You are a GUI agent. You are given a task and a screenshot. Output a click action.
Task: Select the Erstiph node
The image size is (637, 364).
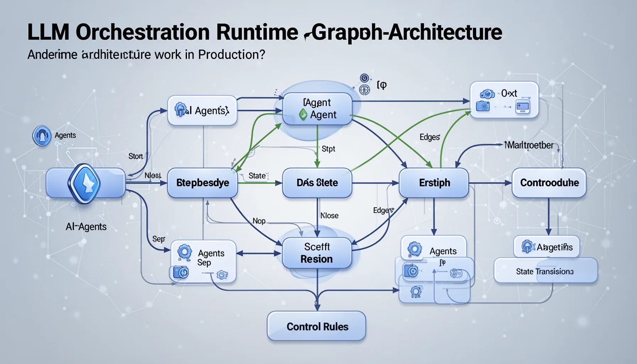434,183
